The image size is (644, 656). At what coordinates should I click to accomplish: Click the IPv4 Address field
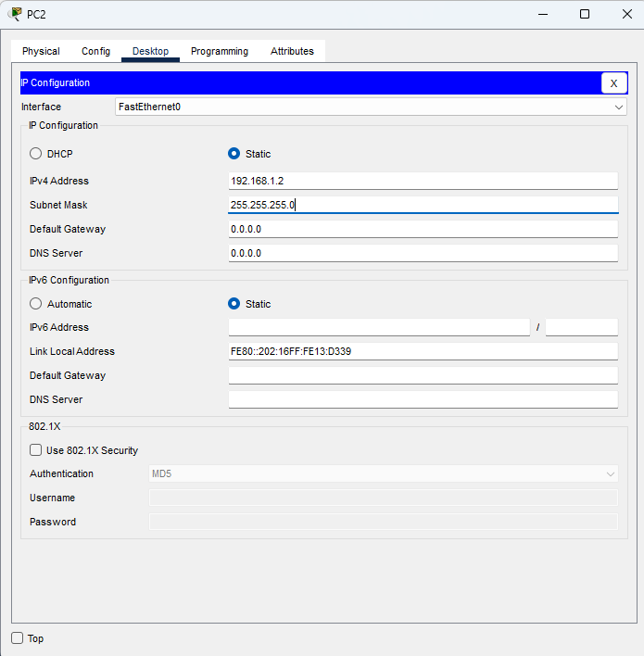(423, 181)
